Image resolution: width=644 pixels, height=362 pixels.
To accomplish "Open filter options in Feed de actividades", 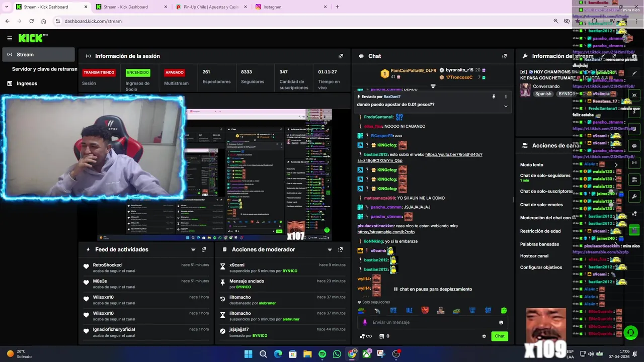I will (x=193, y=249).
